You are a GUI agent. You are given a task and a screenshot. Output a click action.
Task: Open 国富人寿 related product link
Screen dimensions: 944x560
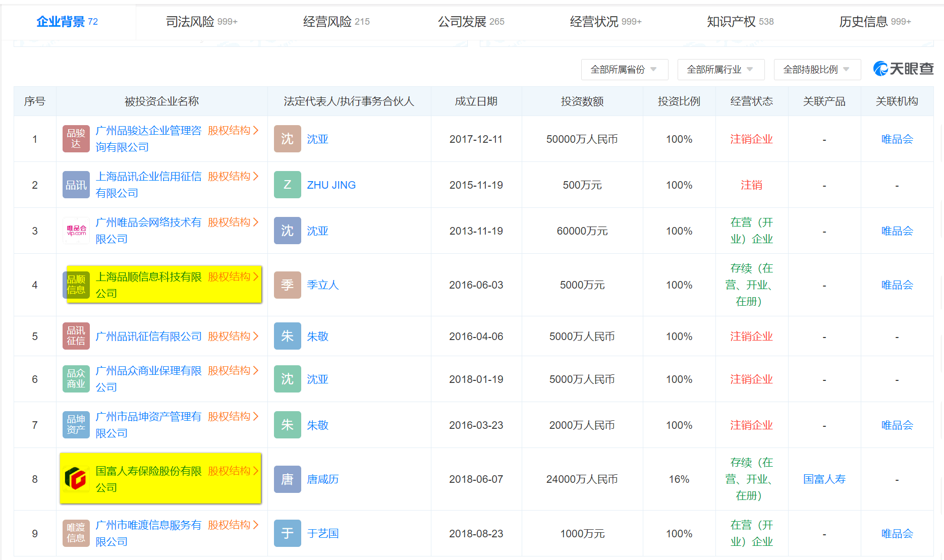click(x=824, y=479)
